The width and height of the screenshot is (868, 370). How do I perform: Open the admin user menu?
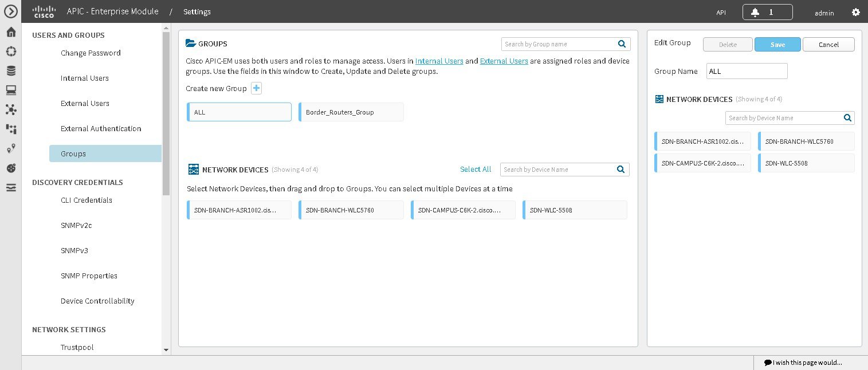coord(824,13)
